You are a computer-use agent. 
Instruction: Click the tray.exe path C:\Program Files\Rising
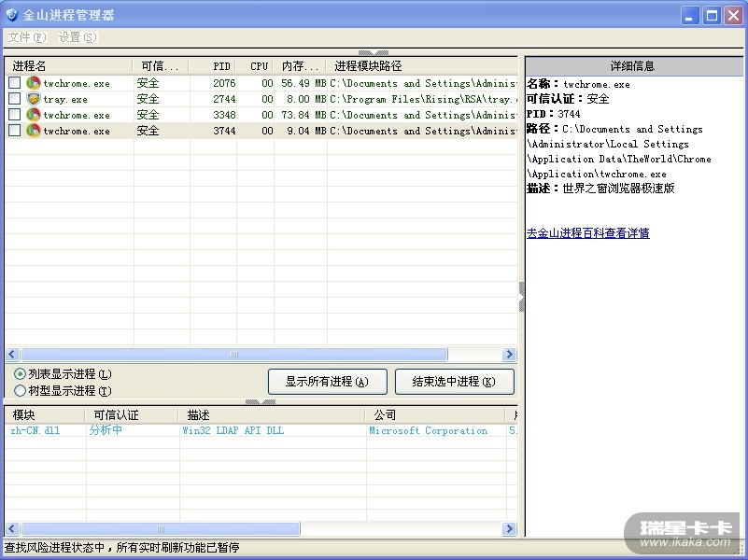[x=424, y=99]
